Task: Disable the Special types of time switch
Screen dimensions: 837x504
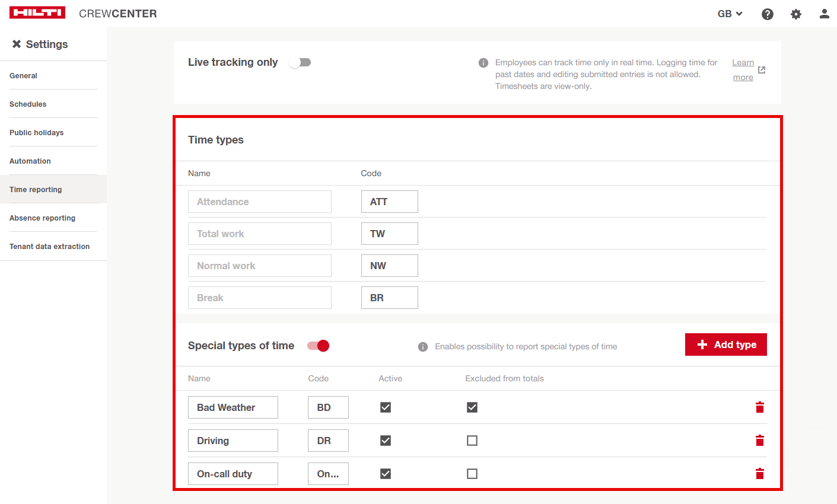Action: pos(319,346)
